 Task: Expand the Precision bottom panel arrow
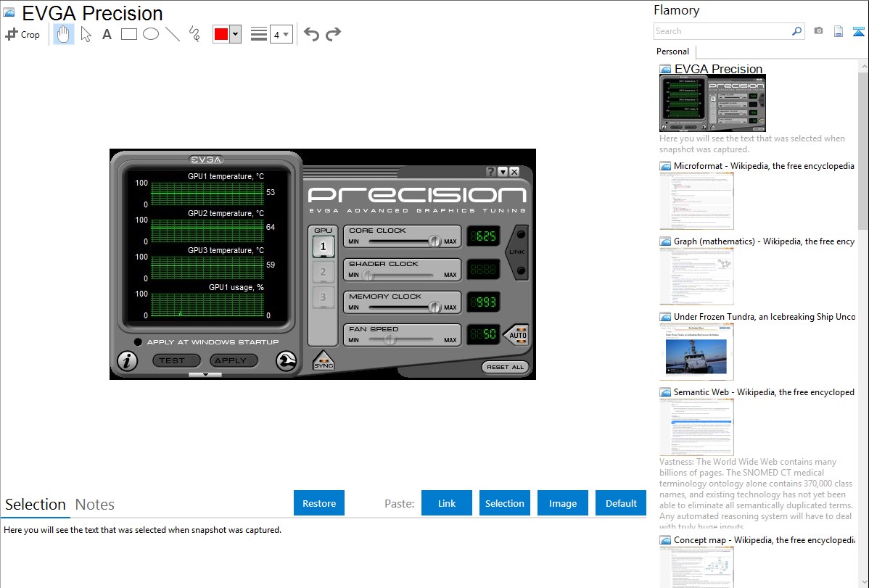tap(205, 375)
